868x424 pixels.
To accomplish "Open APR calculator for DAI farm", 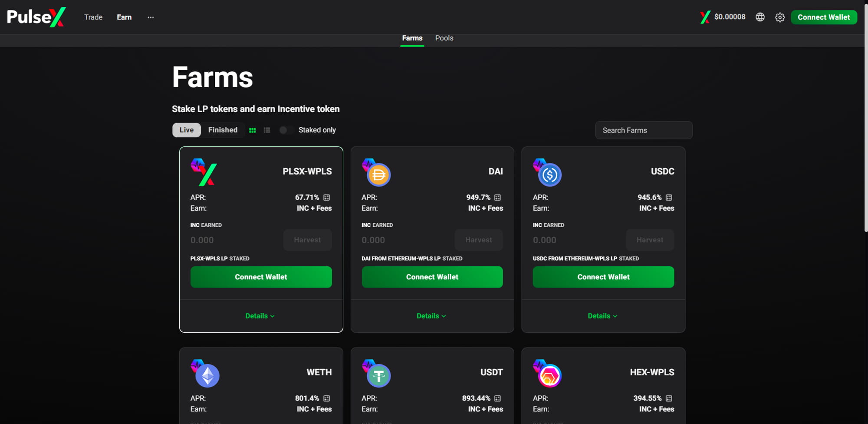I will tap(498, 197).
